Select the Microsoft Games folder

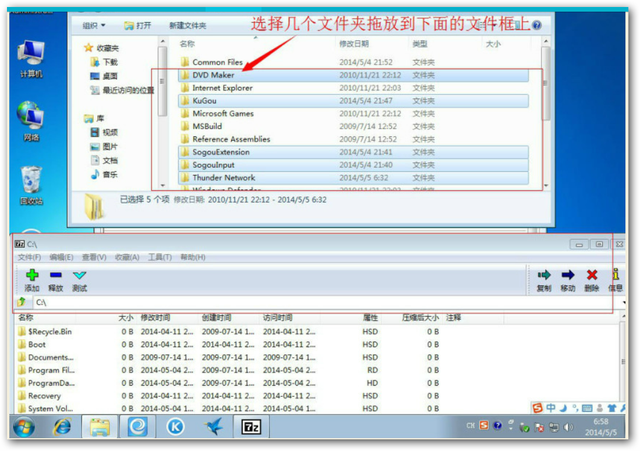click(x=353, y=113)
